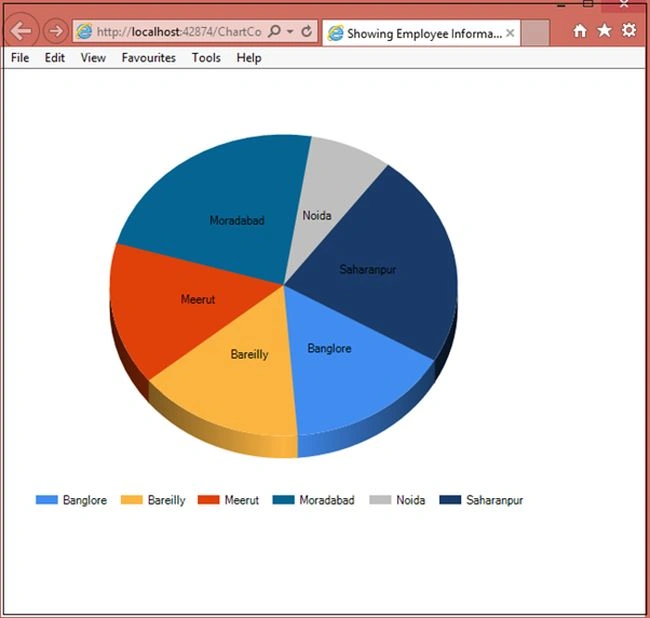Click the Moradabad legend color swatch
This screenshot has width=650, height=618.
coord(284,500)
